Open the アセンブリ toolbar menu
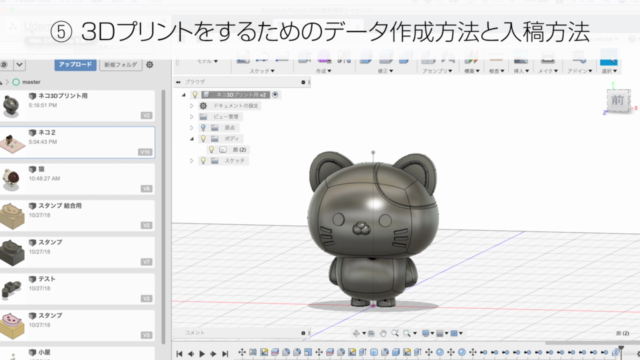 pos(437,71)
